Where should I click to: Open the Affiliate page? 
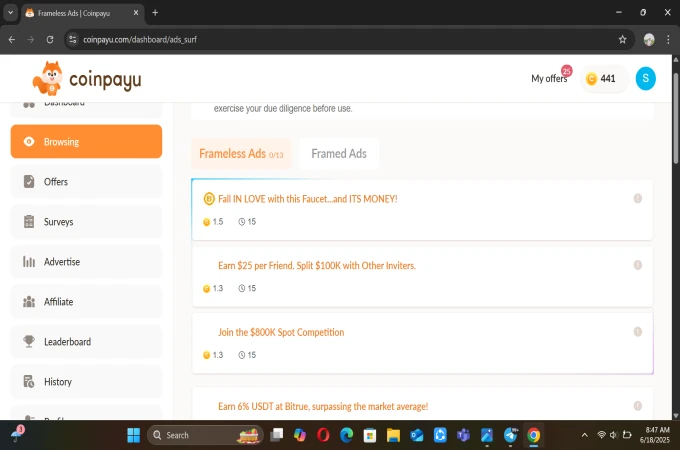[86, 302]
